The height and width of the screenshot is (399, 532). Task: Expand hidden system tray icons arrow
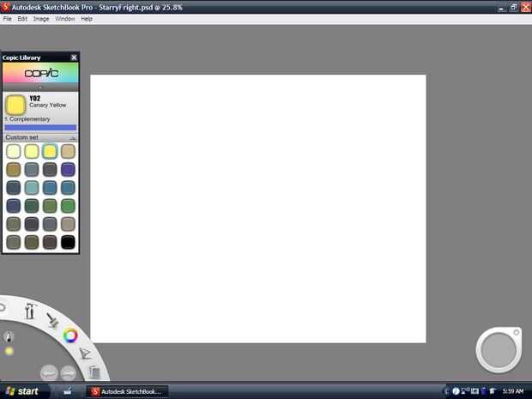[x=446, y=391]
